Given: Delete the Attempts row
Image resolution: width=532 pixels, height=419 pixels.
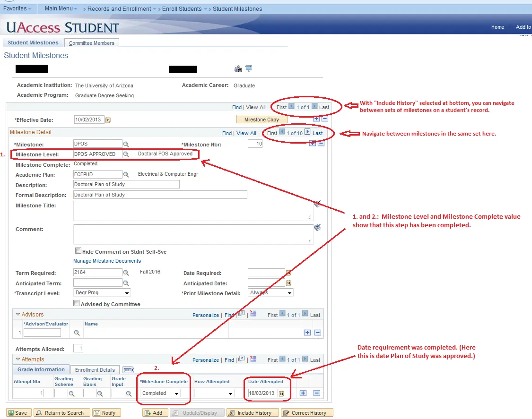Looking at the screenshot, I should 316,393.
